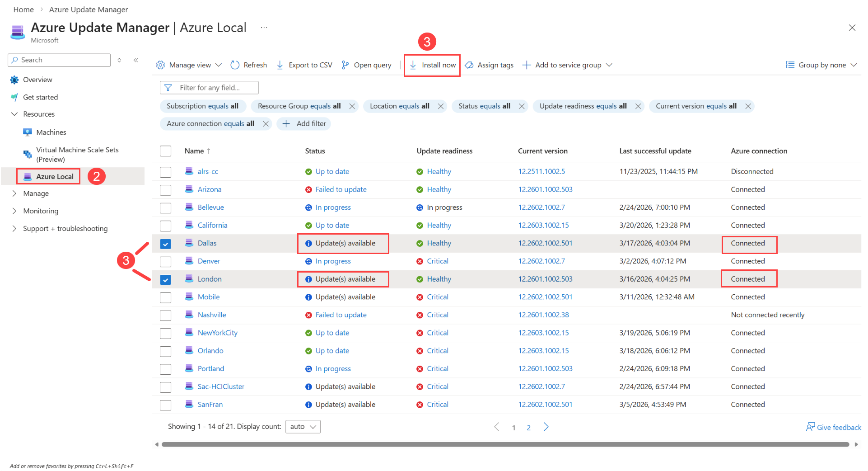The height and width of the screenshot is (471, 868).
Task: Remove the Current version filter
Action: (x=748, y=106)
